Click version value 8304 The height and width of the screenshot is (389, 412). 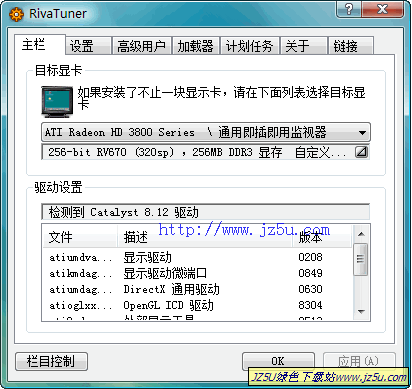310,305
